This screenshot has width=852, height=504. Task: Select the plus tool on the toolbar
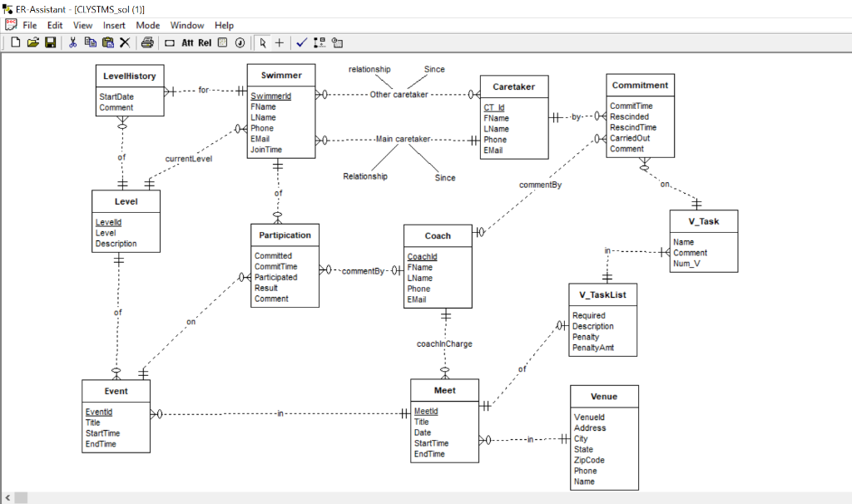pos(280,42)
